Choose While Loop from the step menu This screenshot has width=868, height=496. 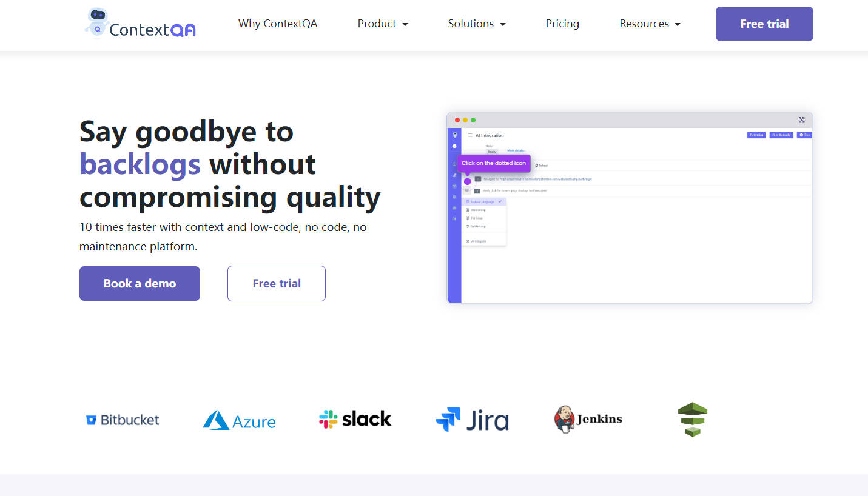478,226
